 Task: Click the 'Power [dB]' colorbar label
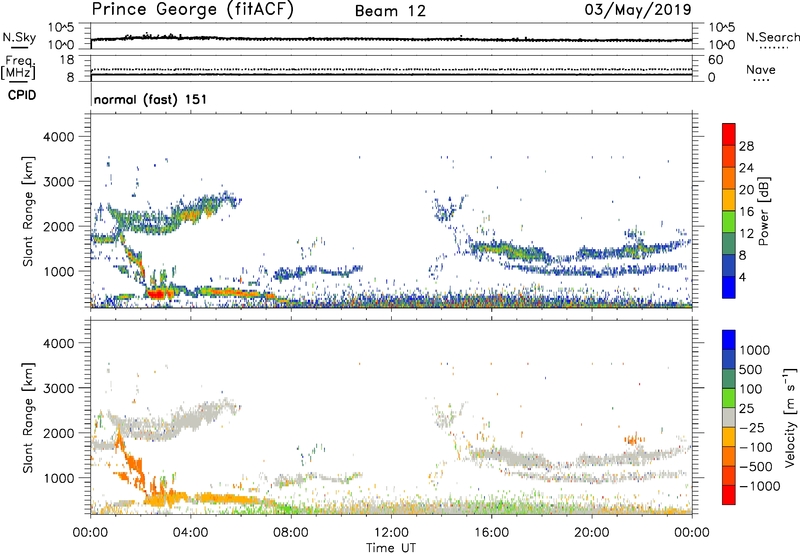[x=763, y=211]
